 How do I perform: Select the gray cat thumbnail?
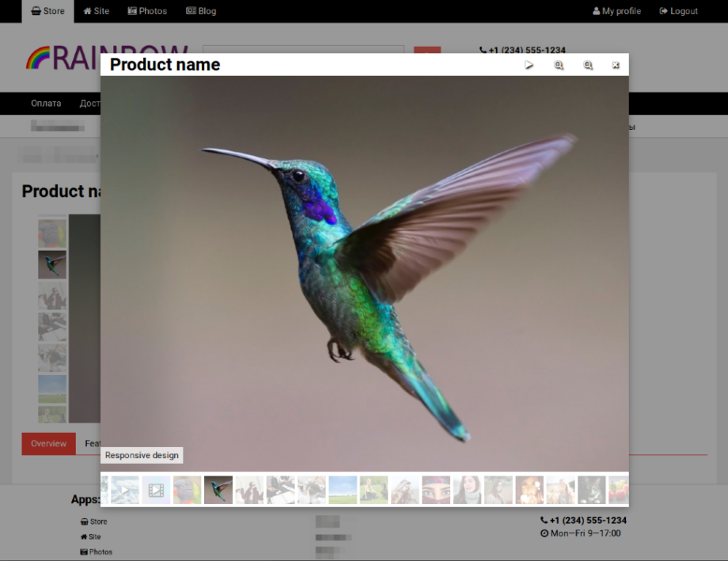(591, 491)
